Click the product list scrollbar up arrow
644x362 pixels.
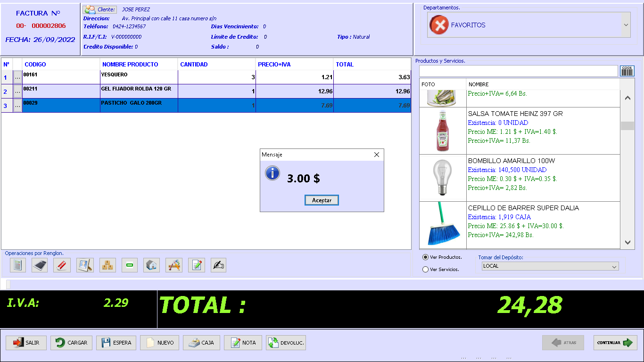627,98
